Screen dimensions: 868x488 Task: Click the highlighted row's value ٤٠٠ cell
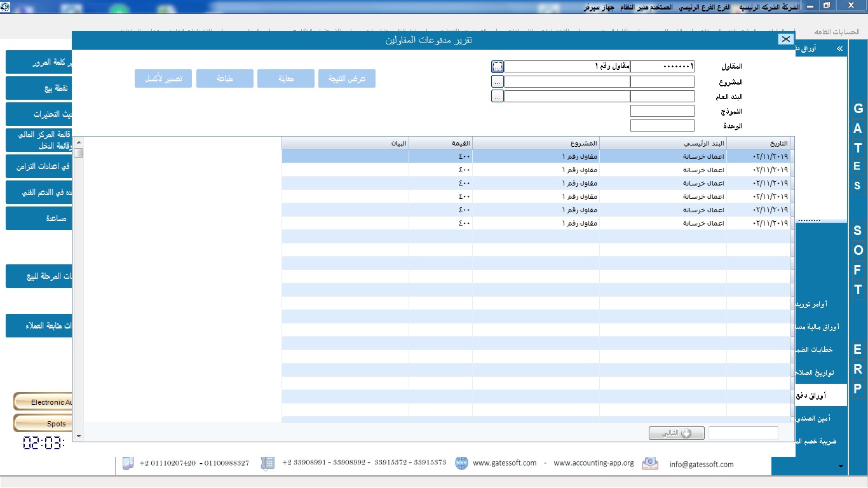[x=440, y=156]
